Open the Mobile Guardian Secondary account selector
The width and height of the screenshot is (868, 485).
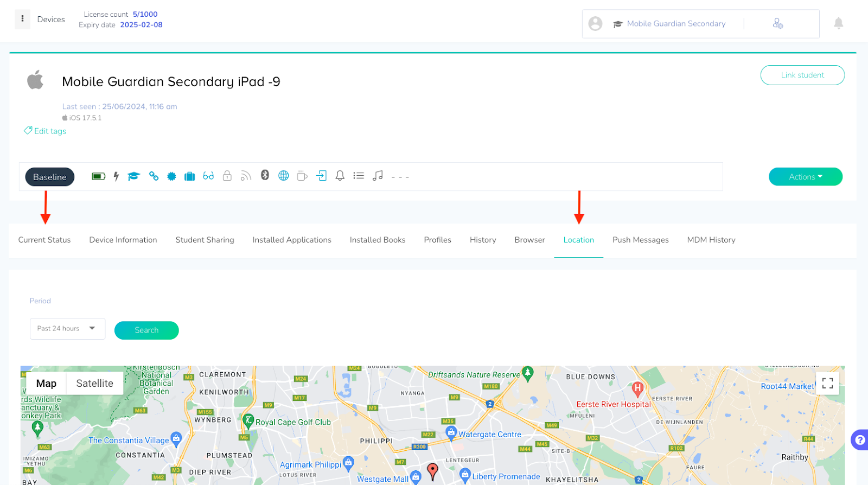coord(675,24)
